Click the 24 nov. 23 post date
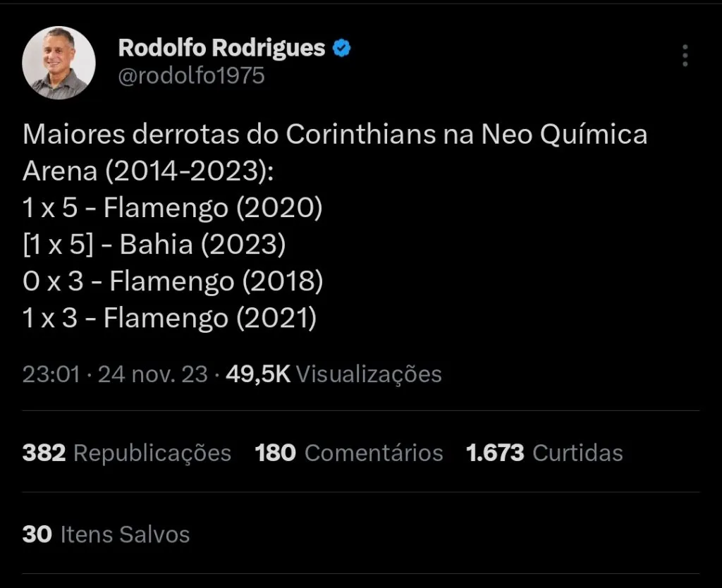This screenshot has height=588, width=722. point(152,374)
